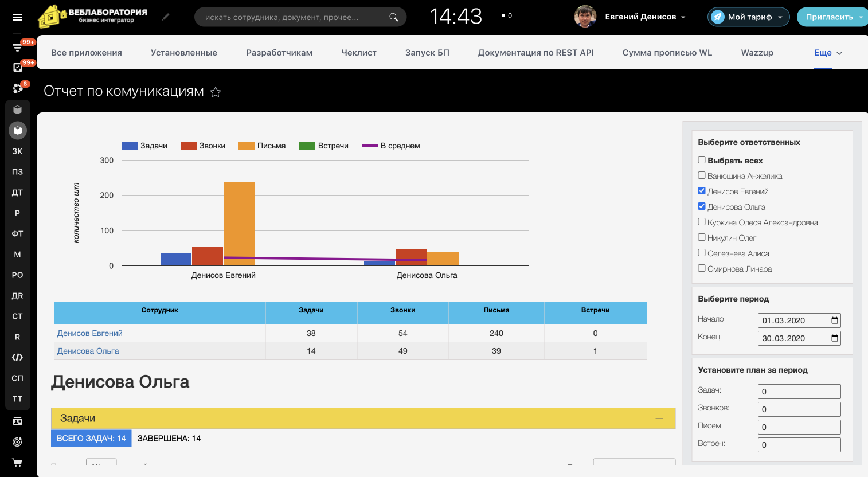Open the code brackets icon in the sidebar
868x477 pixels.
[x=17, y=357]
